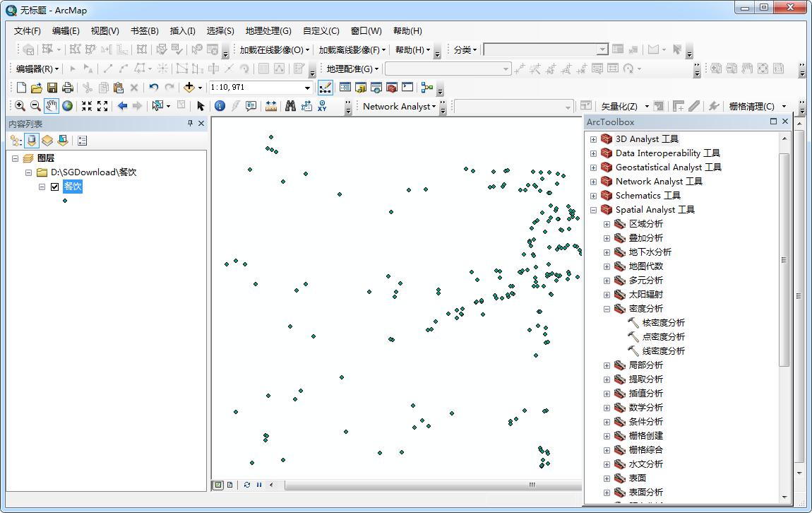Uncheck the 餐饮 layer visibility checkbox
The width and height of the screenshot is (812, 513).
coord(54,186)
